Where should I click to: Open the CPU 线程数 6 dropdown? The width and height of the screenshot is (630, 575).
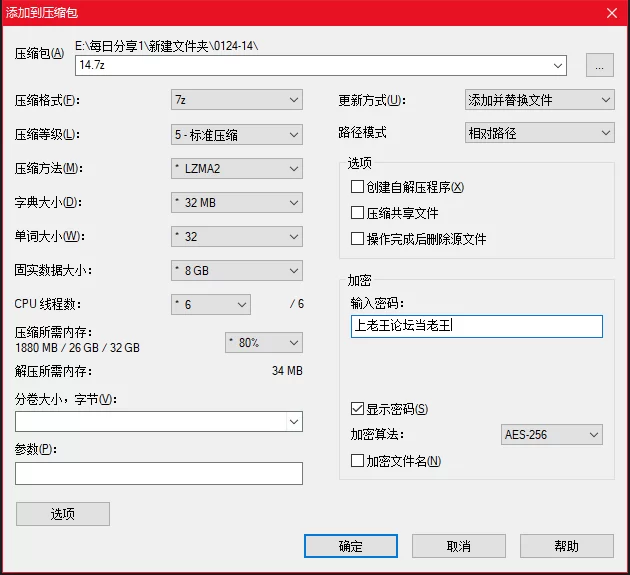[x=211, y=305]
